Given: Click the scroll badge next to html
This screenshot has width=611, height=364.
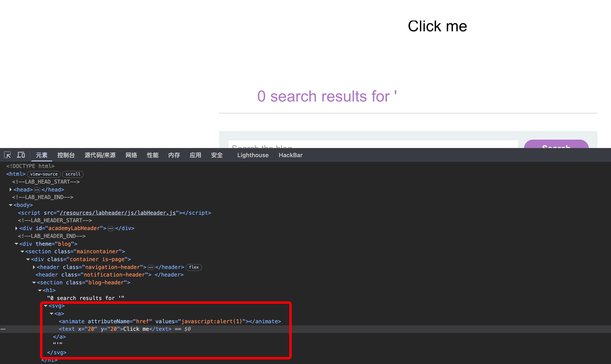Looking at the screenshot, I should pos(73,174).
